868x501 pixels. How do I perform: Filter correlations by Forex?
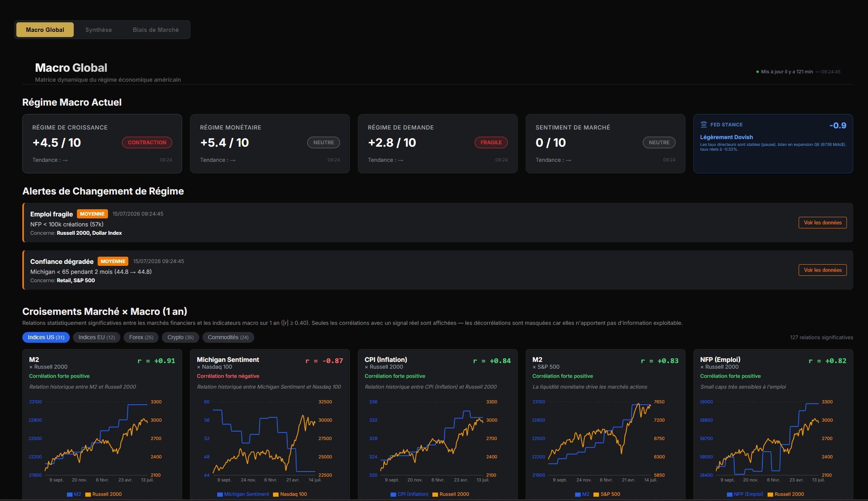(141, 338)
